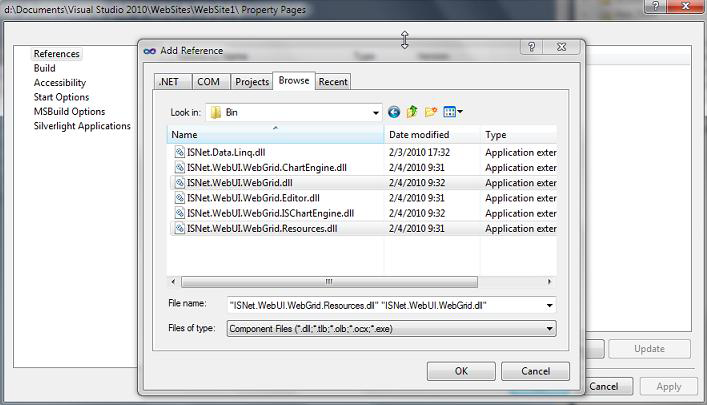
Task: Click Cancel in the Property Pages window
Action: [x=604, y=387]
